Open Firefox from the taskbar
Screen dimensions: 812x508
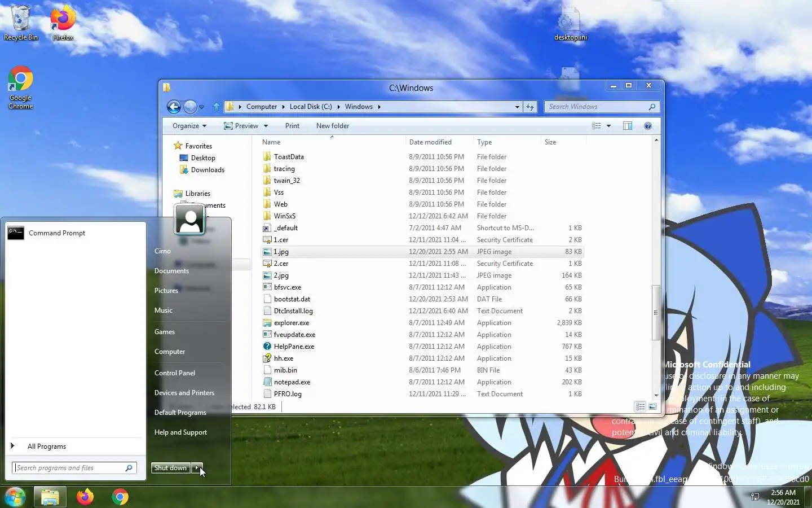click(85, 497)
